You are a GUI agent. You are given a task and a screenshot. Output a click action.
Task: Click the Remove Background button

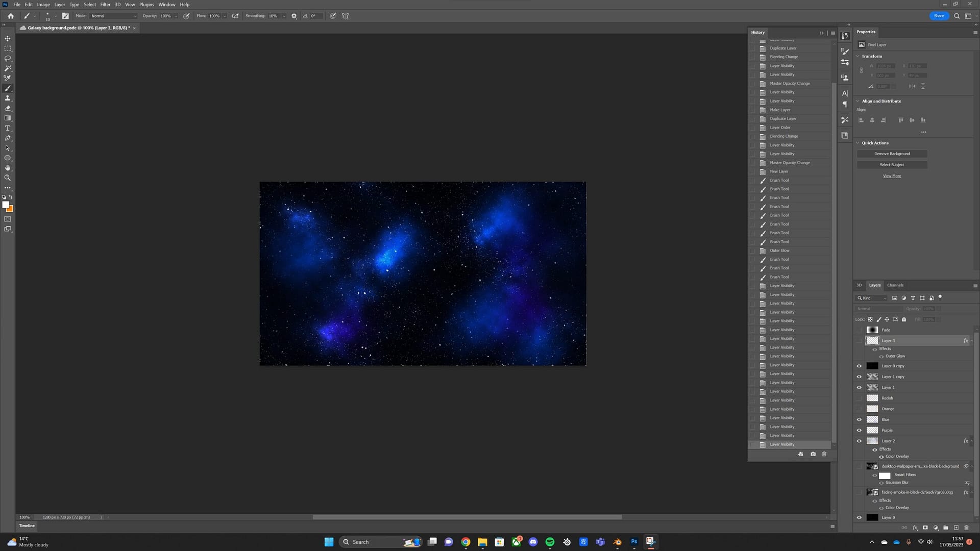click(x=892, y=154)
